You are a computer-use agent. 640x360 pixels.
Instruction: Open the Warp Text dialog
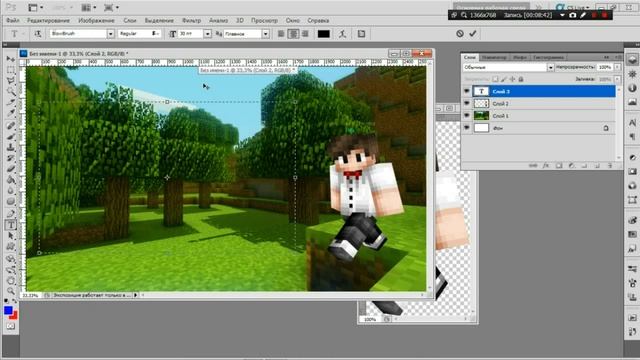pyautogui.click(x=342, y=34)
